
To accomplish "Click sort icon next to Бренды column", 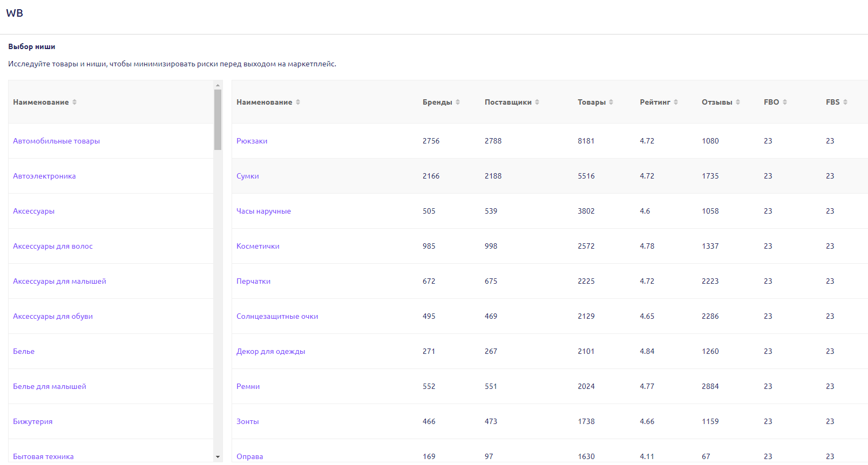I will (x=458, y=102).
